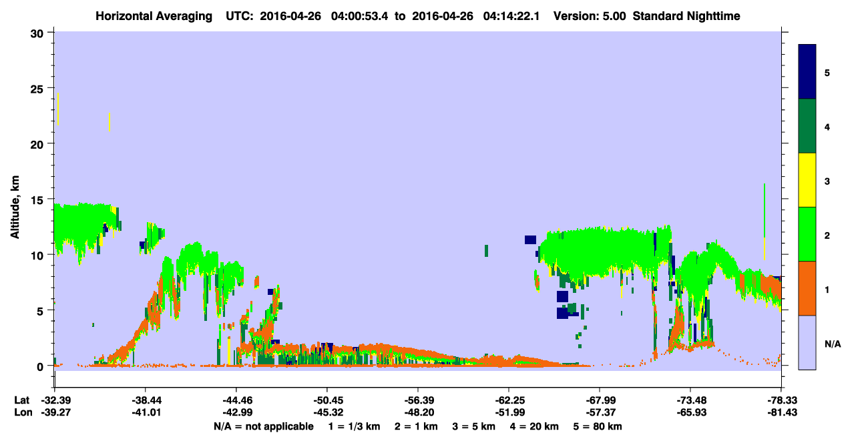Click the yellow color bar segment 3

[x=807, y=180]
